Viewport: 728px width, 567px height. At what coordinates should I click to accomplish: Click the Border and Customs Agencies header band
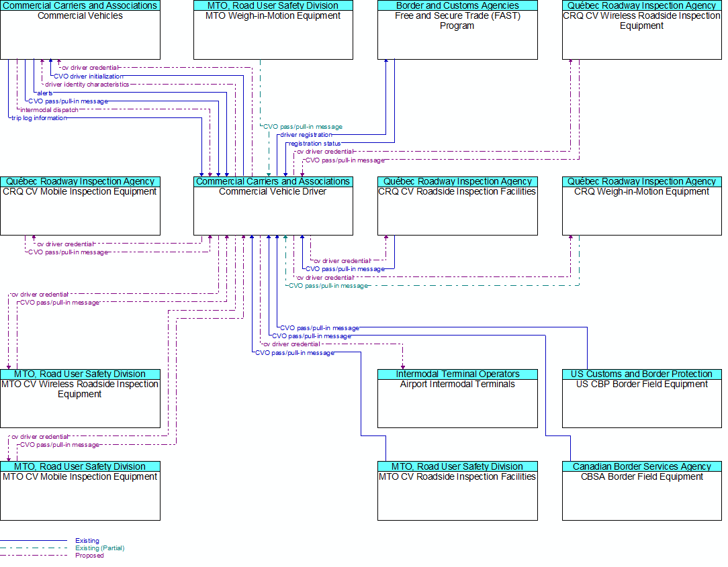point(457,5)
